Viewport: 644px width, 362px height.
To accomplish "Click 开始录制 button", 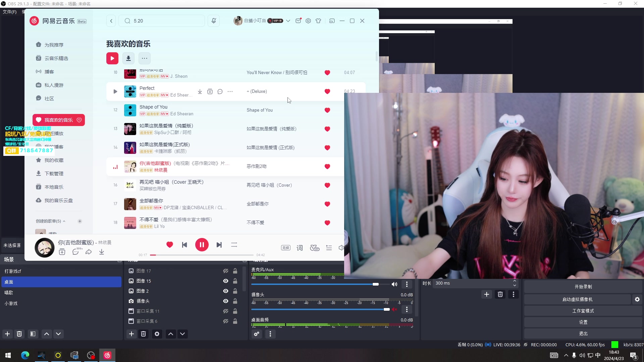I will (x=583, y=287).
